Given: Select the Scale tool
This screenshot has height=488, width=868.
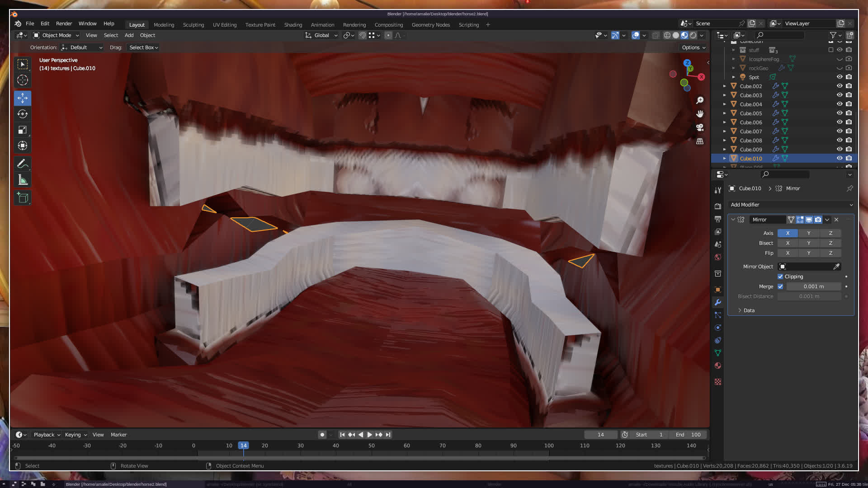Looking at the screenshot, I should pyautogui.click(x=23, y=130).
